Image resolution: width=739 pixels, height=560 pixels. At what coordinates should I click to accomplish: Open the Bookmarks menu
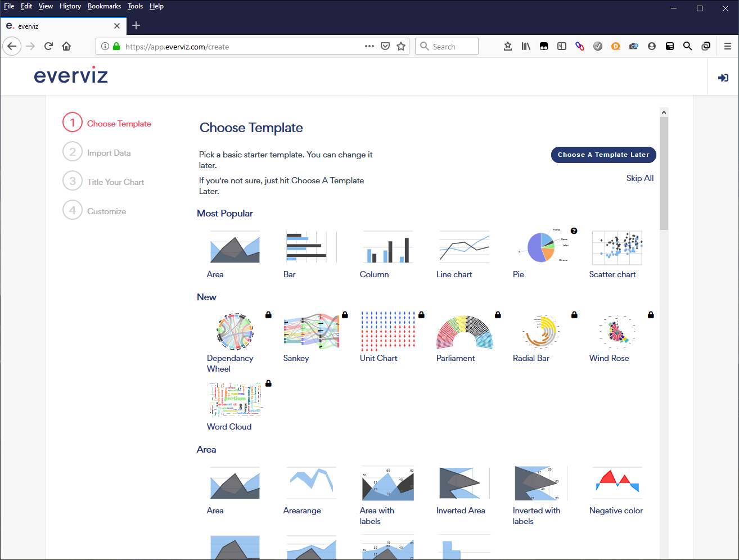tap(104, 6)
